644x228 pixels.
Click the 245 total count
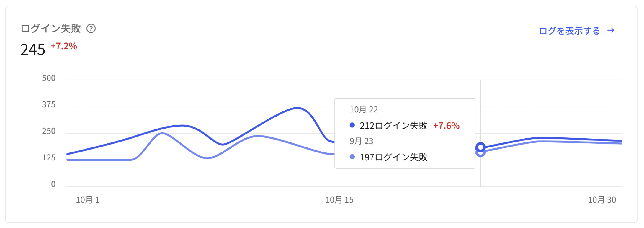click(33, 50)
